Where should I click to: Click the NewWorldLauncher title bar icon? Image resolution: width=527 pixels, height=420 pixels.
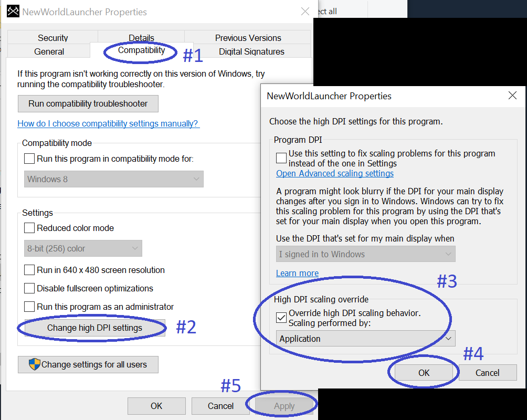pyautogui.click(x=14, y=12)
